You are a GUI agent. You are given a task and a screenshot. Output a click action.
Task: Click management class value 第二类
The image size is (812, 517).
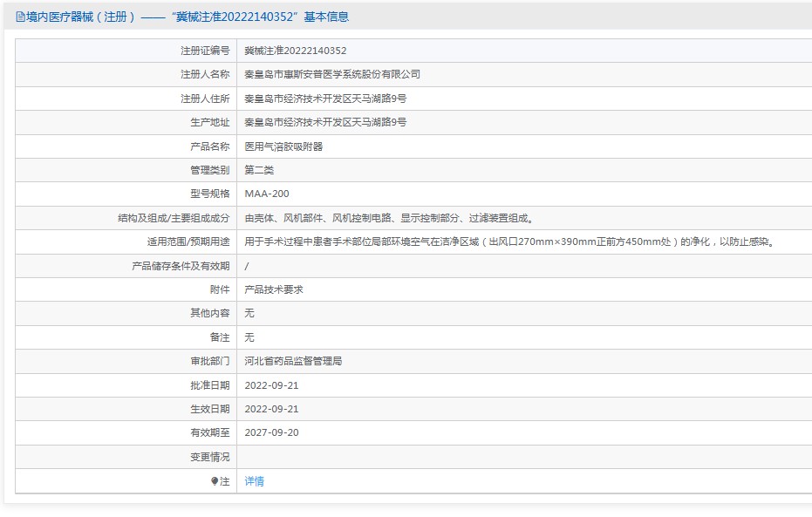coord(259,170)
